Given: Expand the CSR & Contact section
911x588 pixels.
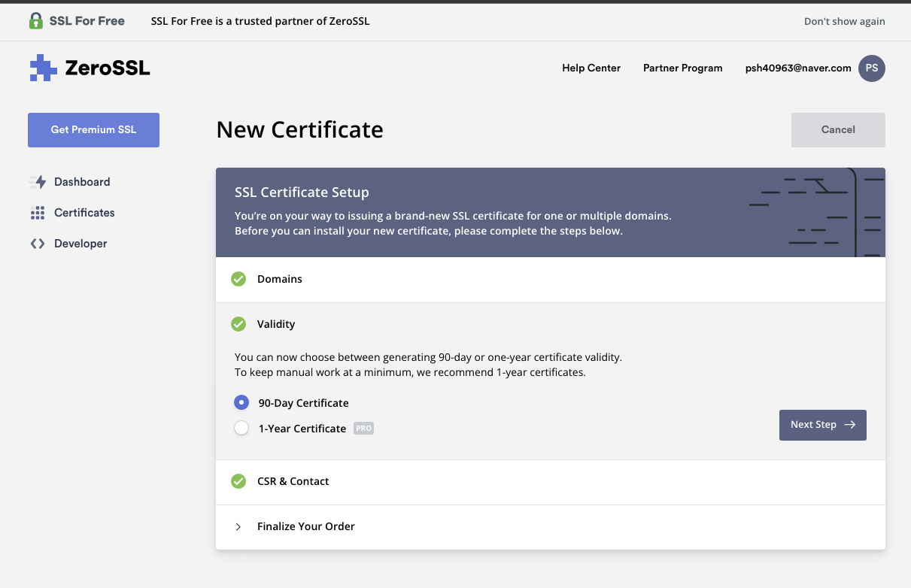Looking at the screenshot, I should coord(551,482).
